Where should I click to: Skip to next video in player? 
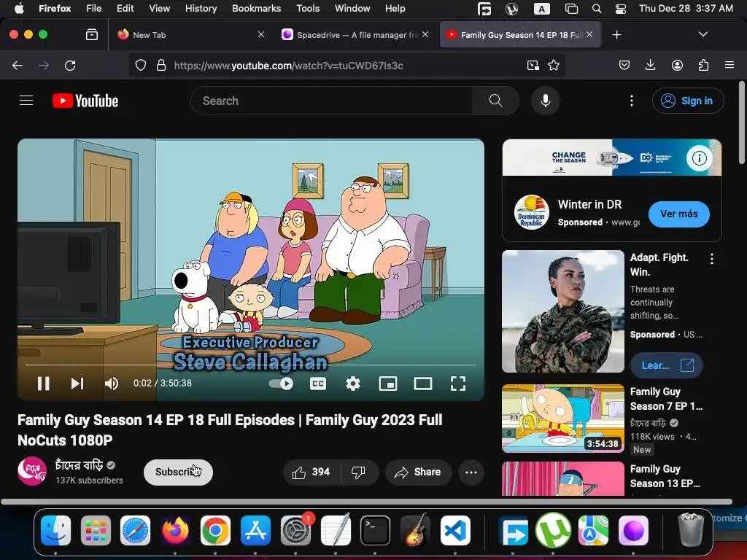tap(77, 384)
